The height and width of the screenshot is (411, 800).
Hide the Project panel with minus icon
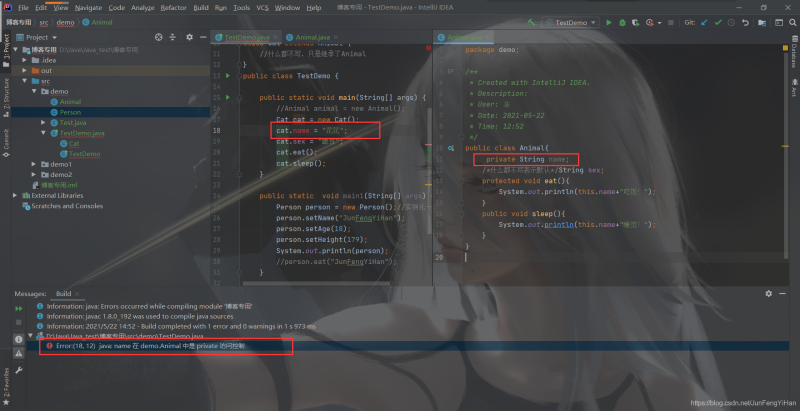click(203, 37)
